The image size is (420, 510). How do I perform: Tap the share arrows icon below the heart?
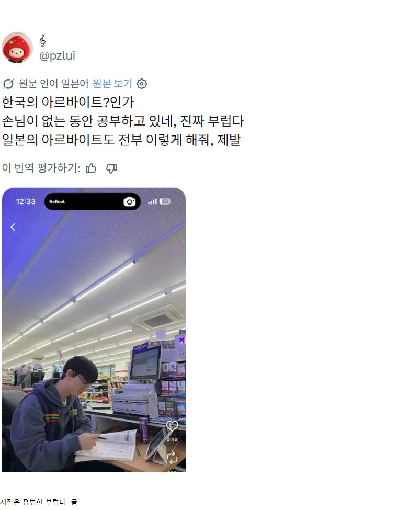click(x=172, y=458)
